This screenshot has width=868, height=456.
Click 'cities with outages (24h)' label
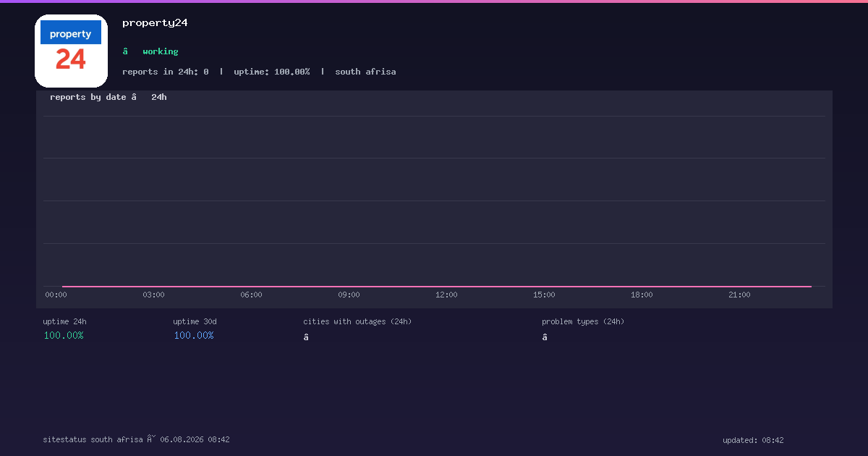point(357,321)
